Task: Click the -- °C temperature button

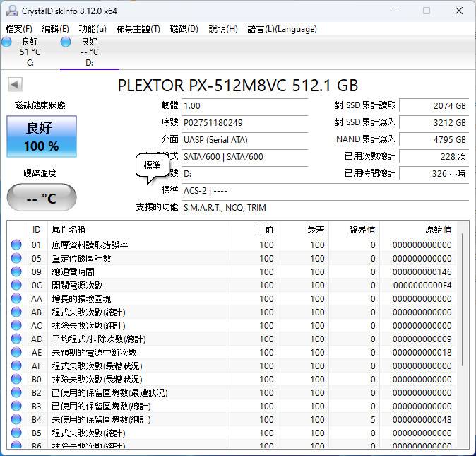Action: tap(42, 197)
